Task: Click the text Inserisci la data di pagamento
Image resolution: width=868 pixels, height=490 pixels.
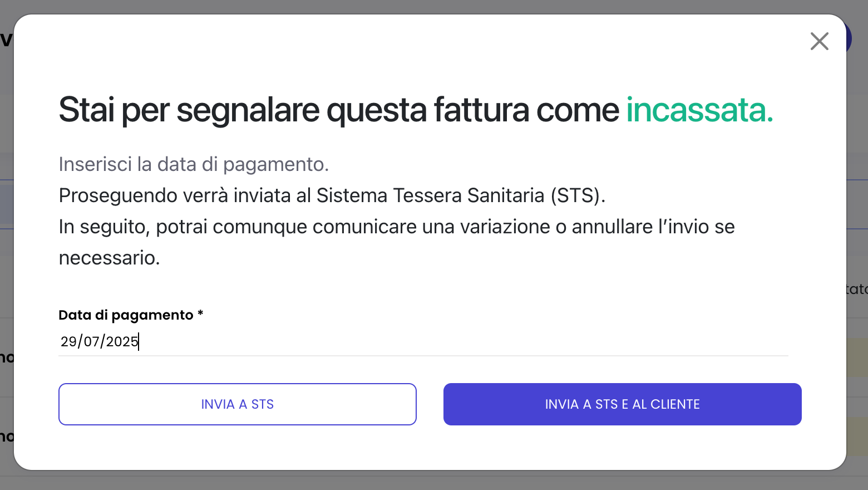Action: tap(194, 164)
